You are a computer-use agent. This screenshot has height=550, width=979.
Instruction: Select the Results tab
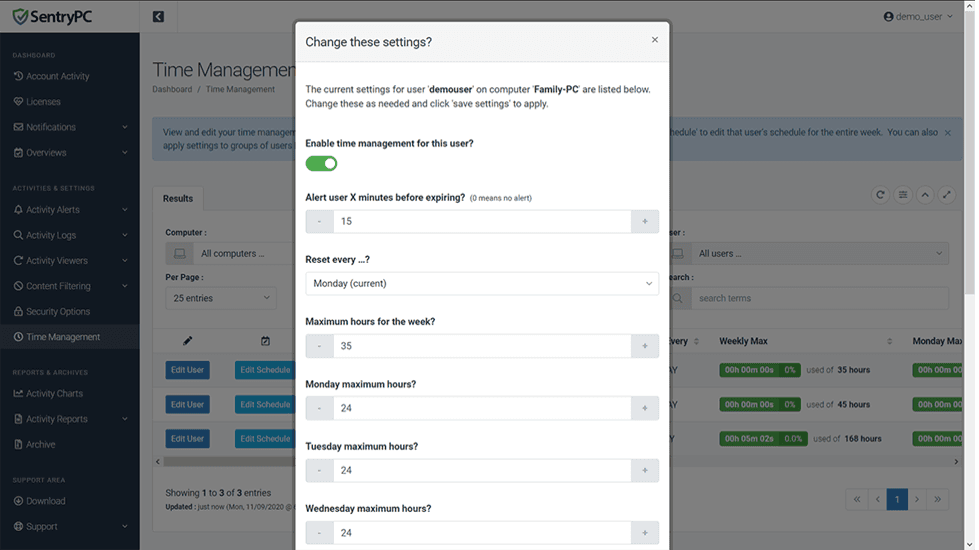(178, 198)
